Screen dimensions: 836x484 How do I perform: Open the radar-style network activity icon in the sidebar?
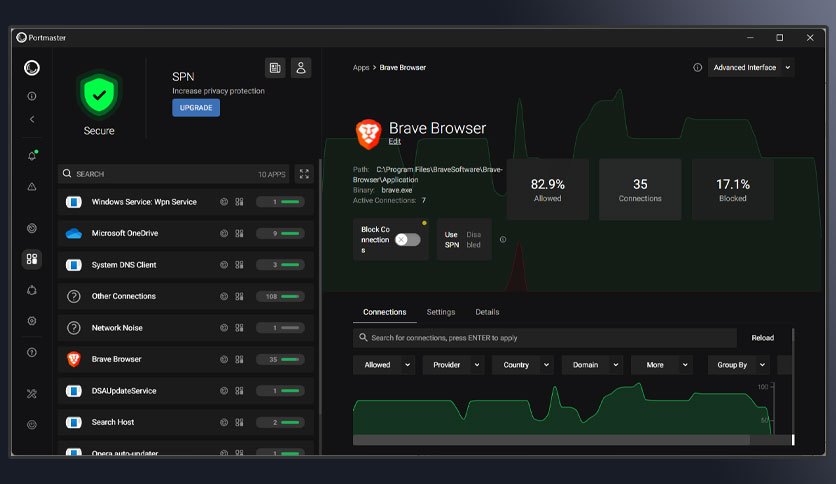click(32, 228)
